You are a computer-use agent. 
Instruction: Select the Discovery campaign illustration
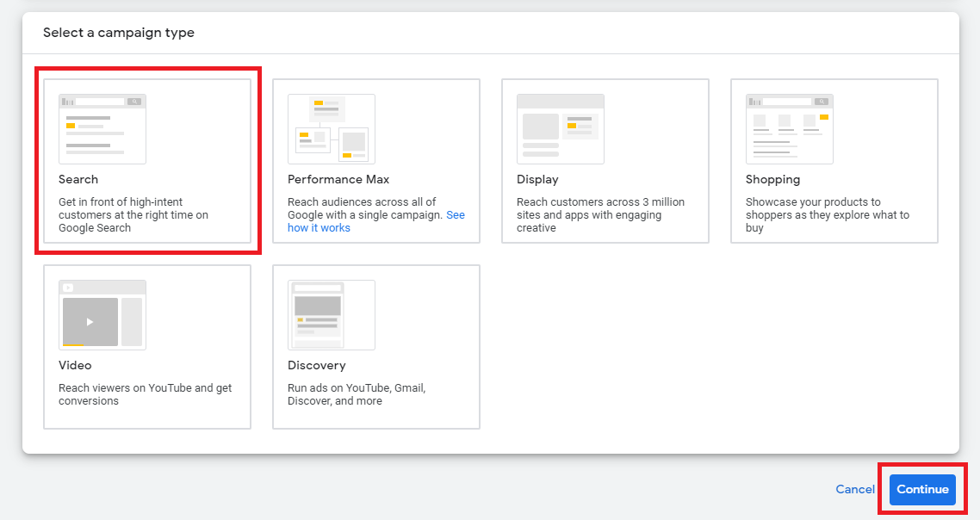(332, 315)
